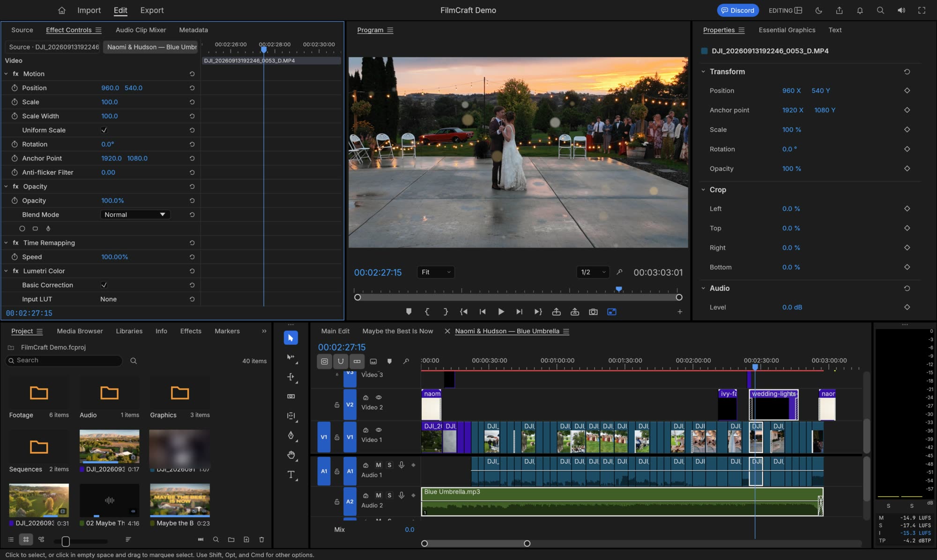Select the Selection arrow tool
This screenshot has height=560, width=937.
point(290,338)
